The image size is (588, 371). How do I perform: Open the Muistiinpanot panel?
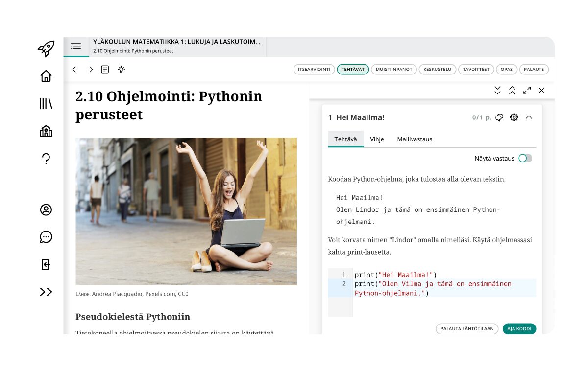click(x=393, y=70)
